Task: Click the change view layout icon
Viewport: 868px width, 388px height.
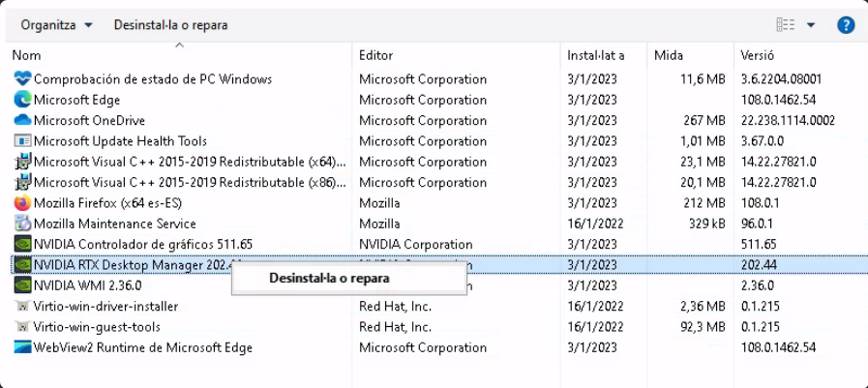Action: click(x=786, y=25)
